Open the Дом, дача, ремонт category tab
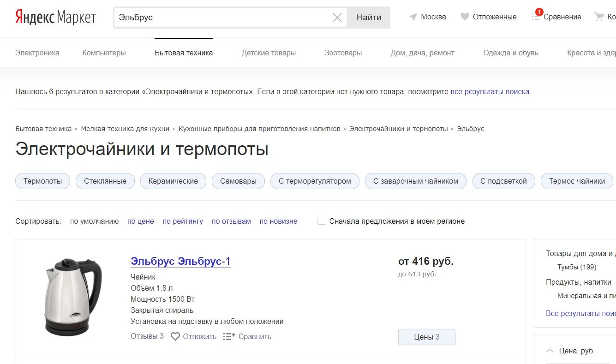 tap(423, 53)
